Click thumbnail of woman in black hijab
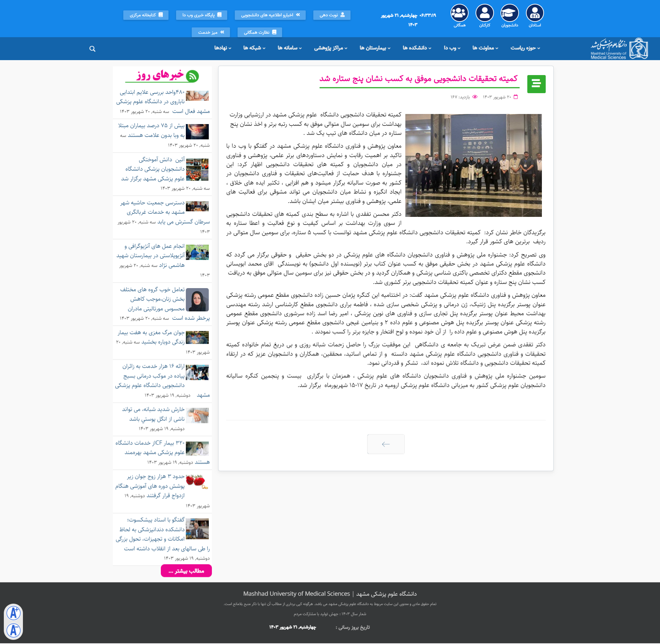This screenshot has height=644, width=660. (197, 300)
